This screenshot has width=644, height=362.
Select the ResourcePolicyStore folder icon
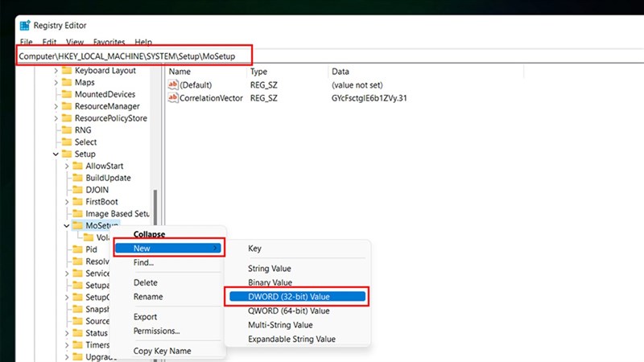click(x=67, y=117)
